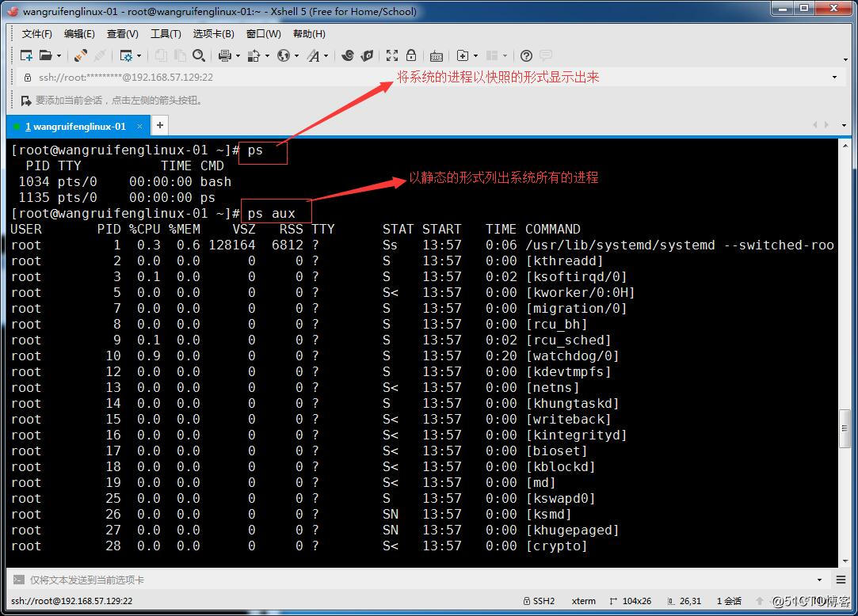The image size is (858, 616).
Task: Open the 选项卡(B) menu
Action: coord(213,34)
